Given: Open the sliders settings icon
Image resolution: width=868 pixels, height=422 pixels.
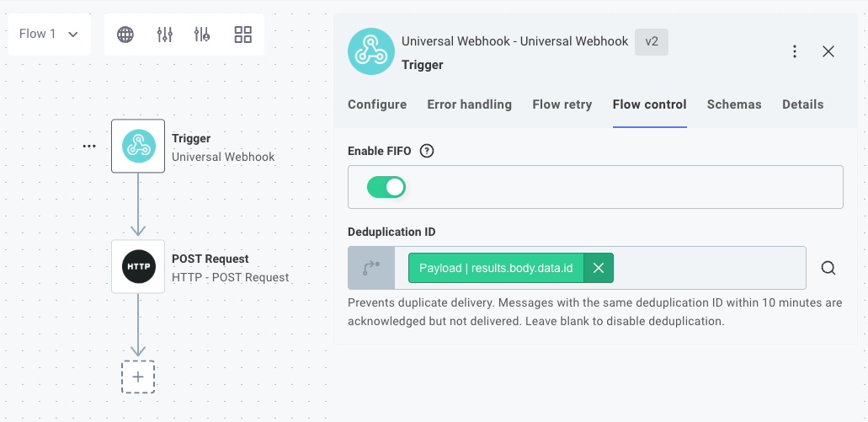Looking at the screenshot, I should [165, 35].
